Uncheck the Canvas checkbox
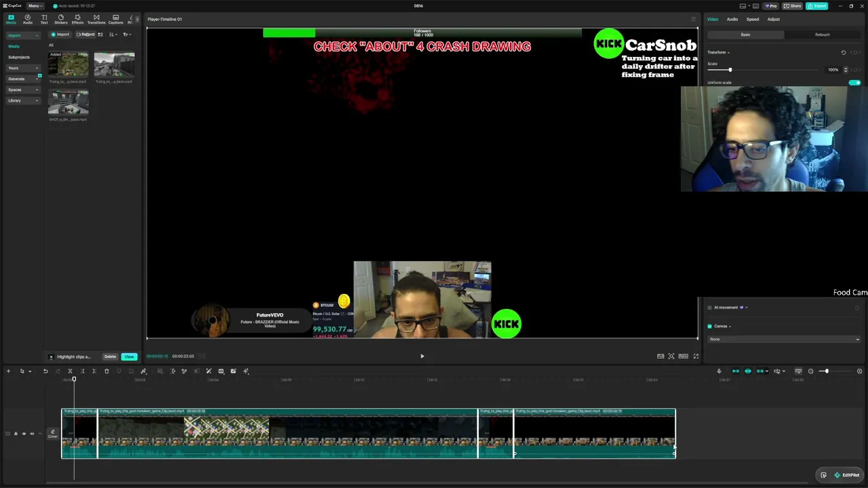The image size is (868, 488). coord(710,327)
